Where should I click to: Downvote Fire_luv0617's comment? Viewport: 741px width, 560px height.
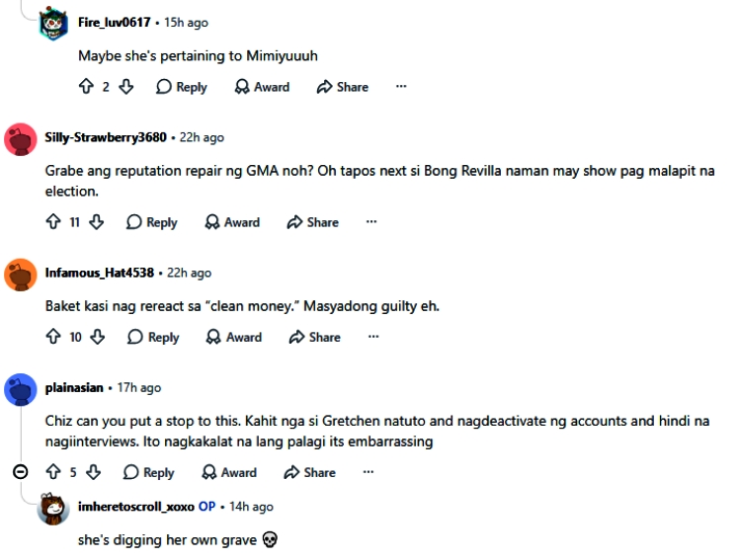tap(125, 87)
